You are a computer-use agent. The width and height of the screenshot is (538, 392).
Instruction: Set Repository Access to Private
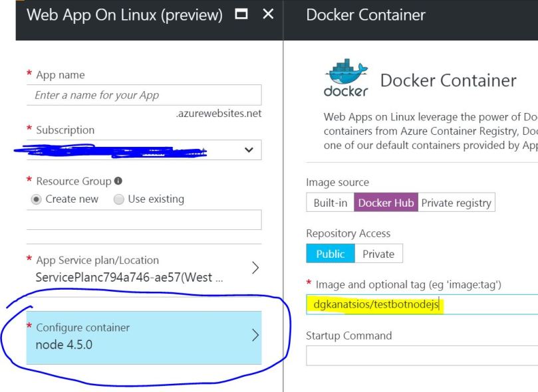click(378, 254)
